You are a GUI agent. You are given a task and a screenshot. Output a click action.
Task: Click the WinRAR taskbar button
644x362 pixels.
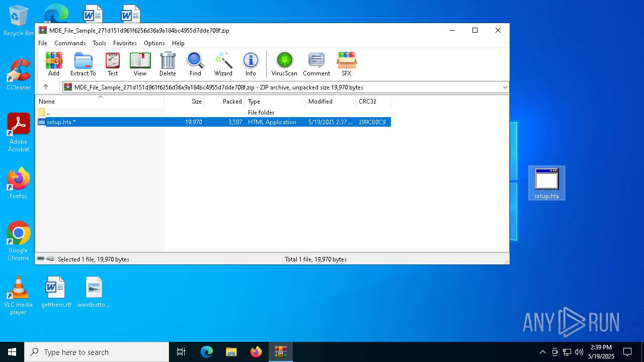coord(281,352)
